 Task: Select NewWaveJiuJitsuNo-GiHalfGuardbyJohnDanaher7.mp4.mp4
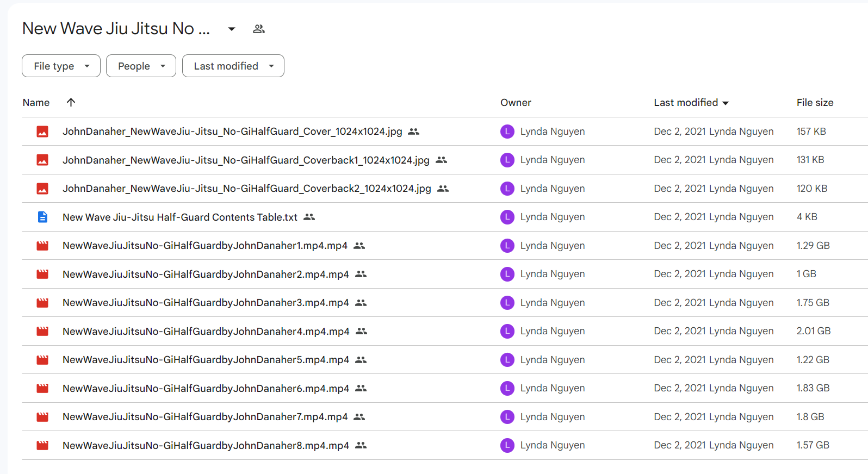click(205, 417)
